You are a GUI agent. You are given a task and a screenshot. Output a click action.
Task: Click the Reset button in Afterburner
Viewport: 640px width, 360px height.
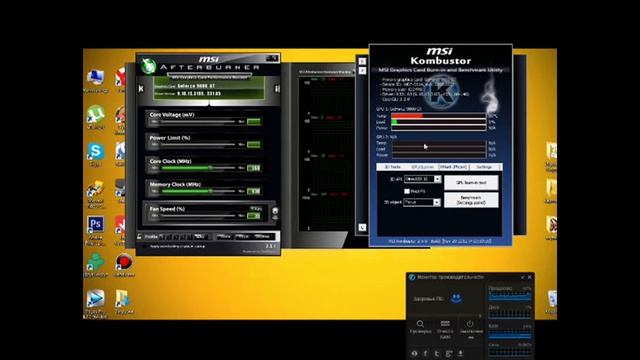click(x=243, y=236)
